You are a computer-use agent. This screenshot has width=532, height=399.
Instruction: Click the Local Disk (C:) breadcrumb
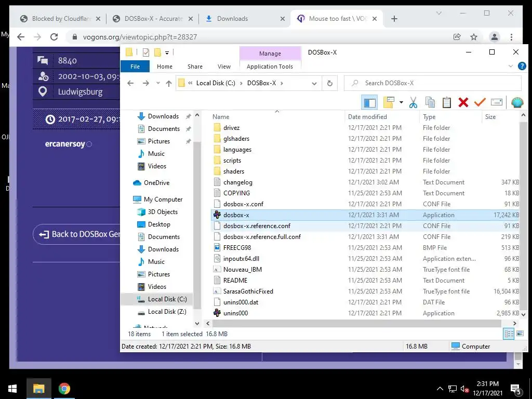216,83
